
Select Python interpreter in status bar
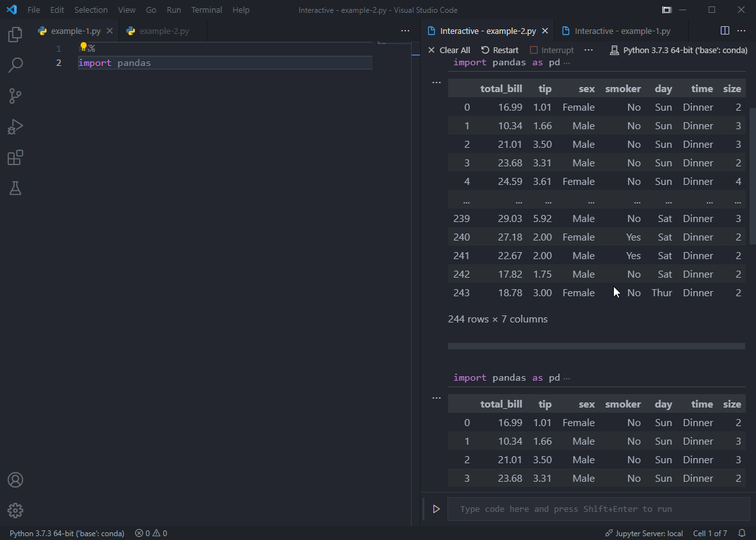coord(67,533)
